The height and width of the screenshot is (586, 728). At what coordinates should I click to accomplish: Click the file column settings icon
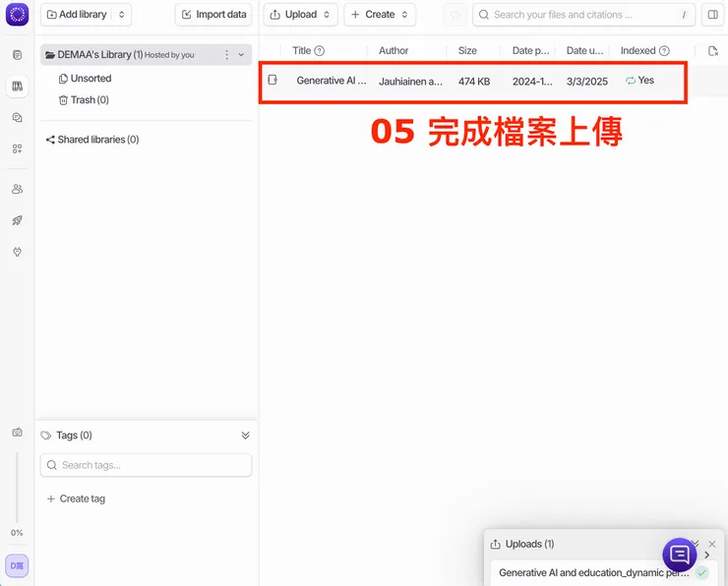click(713, 50)
